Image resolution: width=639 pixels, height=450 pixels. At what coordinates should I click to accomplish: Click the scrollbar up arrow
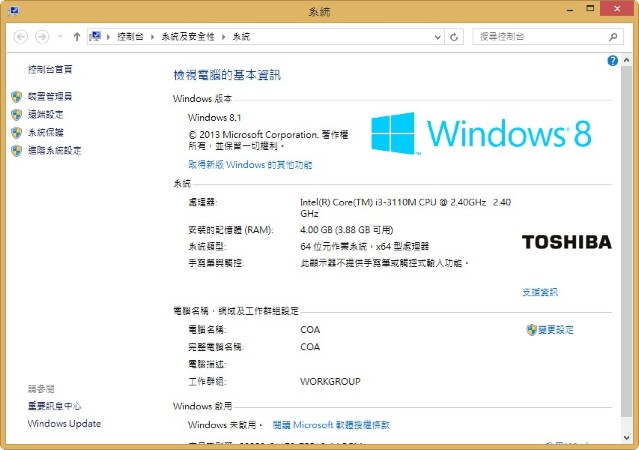point(626,60)
